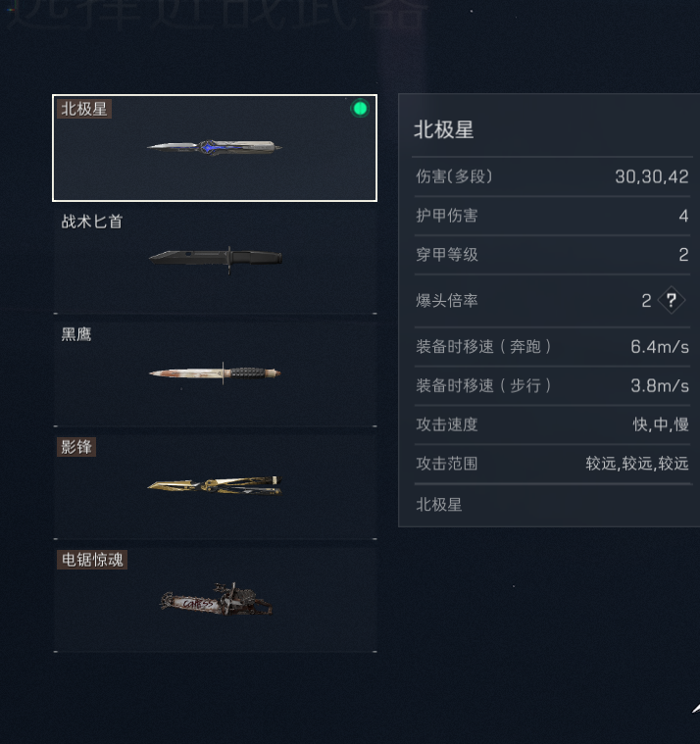Select the 电锯惊魂 chainsaw image

click(216, 600)
